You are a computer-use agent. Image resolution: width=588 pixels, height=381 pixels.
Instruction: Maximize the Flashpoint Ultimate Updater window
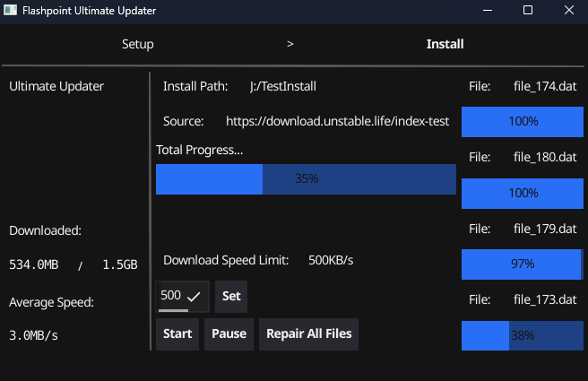(527, 11)
